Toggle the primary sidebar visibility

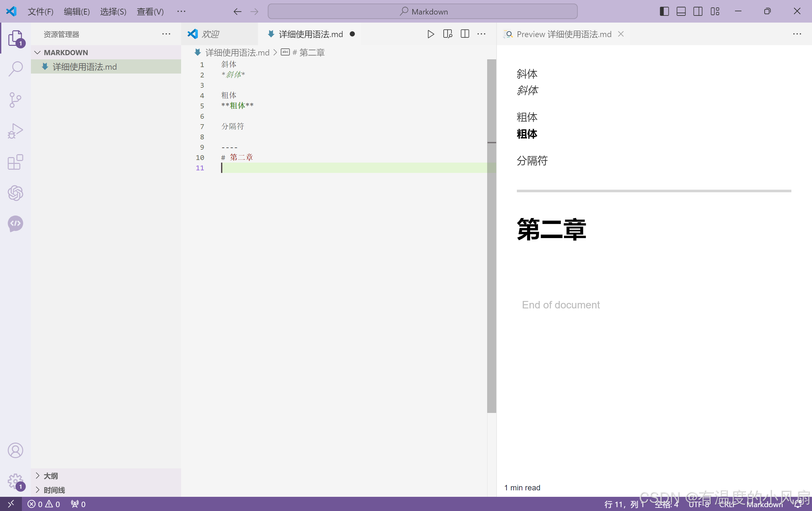click(664, 12)
